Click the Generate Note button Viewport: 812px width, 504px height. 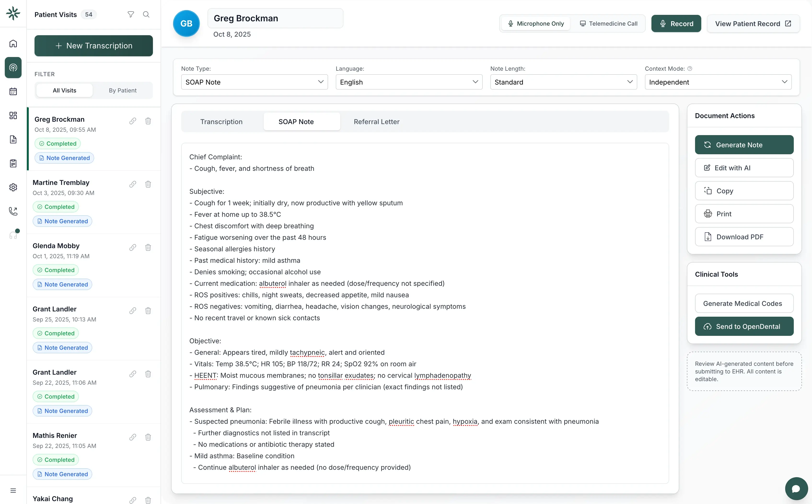click(744, 144)
